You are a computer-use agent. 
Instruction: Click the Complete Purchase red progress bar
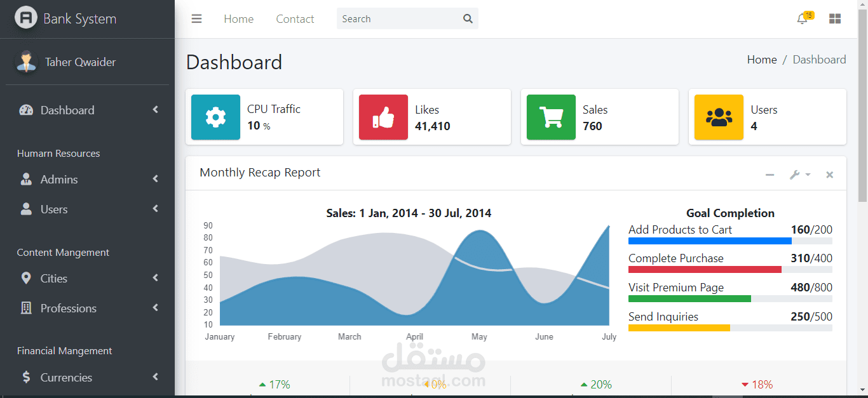coord(730,269)
